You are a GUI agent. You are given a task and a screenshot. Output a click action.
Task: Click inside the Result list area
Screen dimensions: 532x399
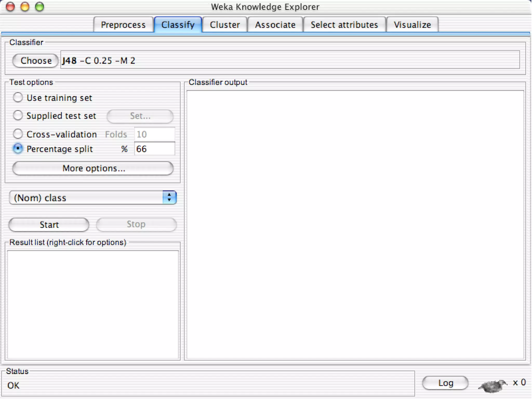click(x=93, y=304)
